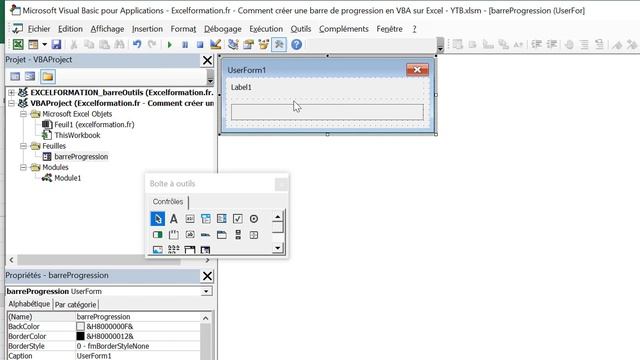Click the Insert UserForm toolbar icon
640x360 pixels.
(x=33, y=44)
